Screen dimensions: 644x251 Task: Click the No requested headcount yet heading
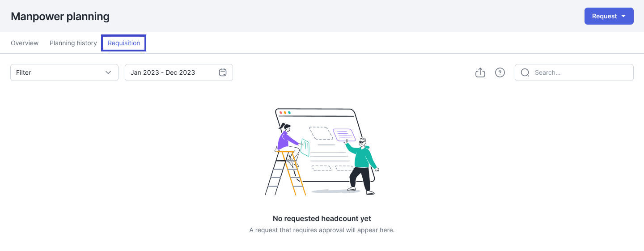pos(322,219)
